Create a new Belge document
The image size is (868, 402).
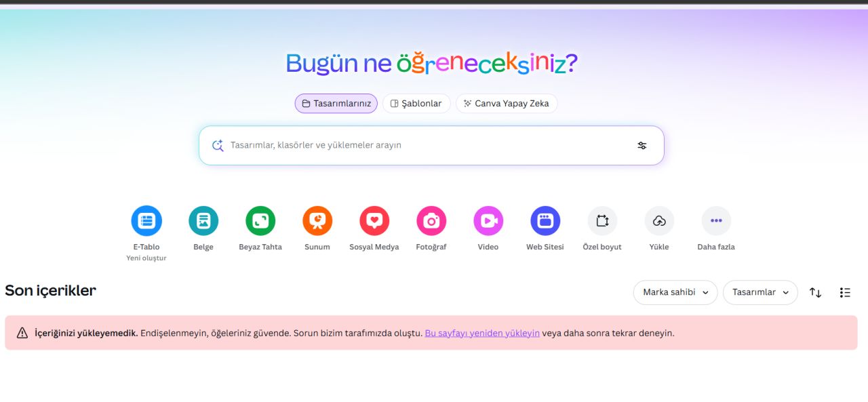(203, 221)
